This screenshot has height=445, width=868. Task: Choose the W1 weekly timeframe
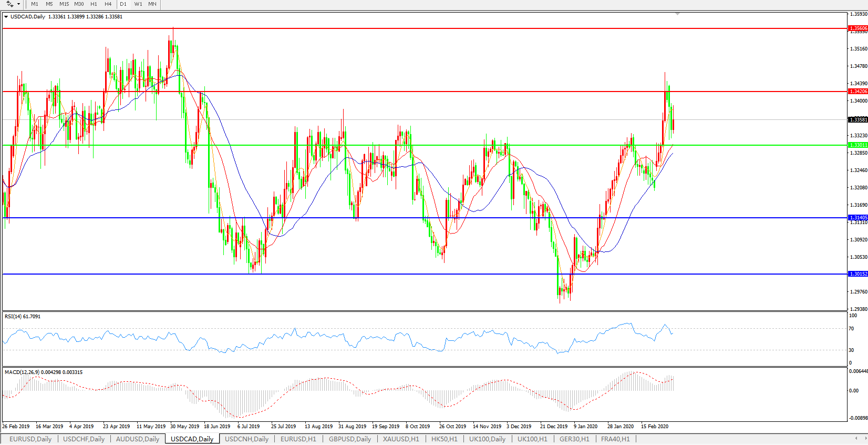(x=138, y=4)
